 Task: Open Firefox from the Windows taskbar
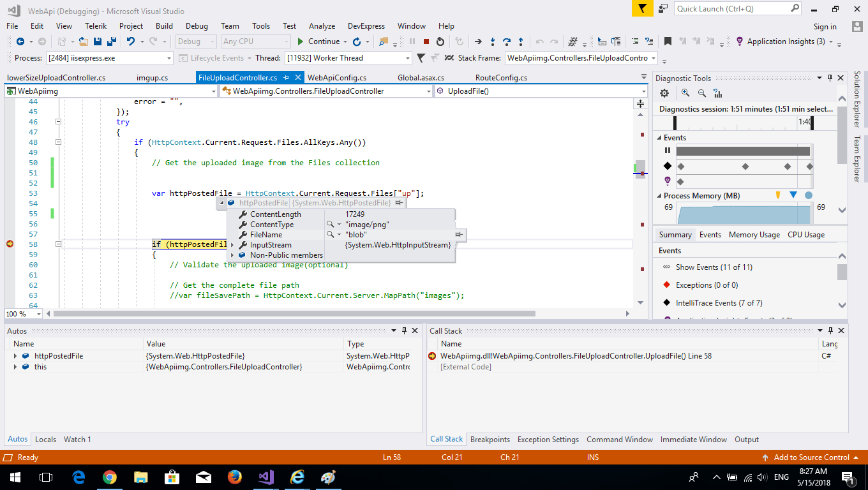click(x=235, y=477)
